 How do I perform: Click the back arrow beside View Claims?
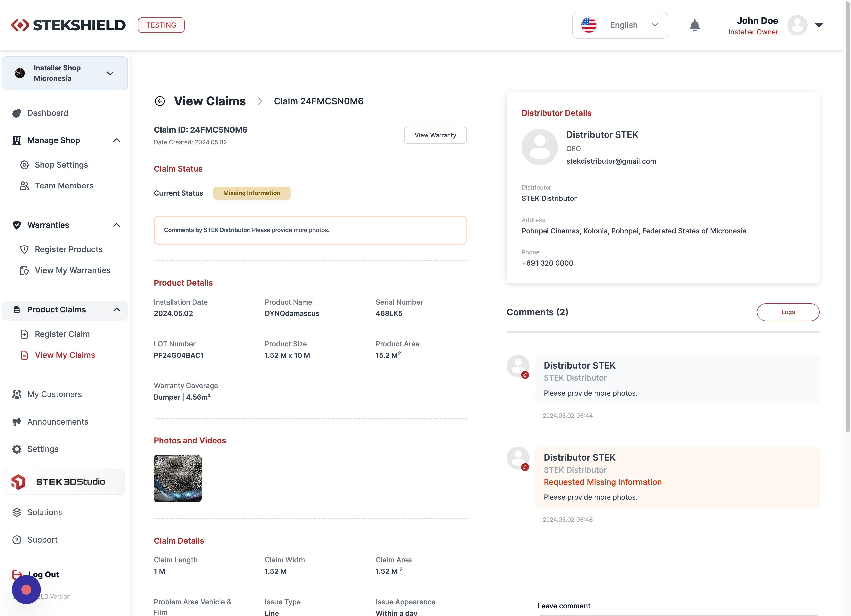coord(160,101)
